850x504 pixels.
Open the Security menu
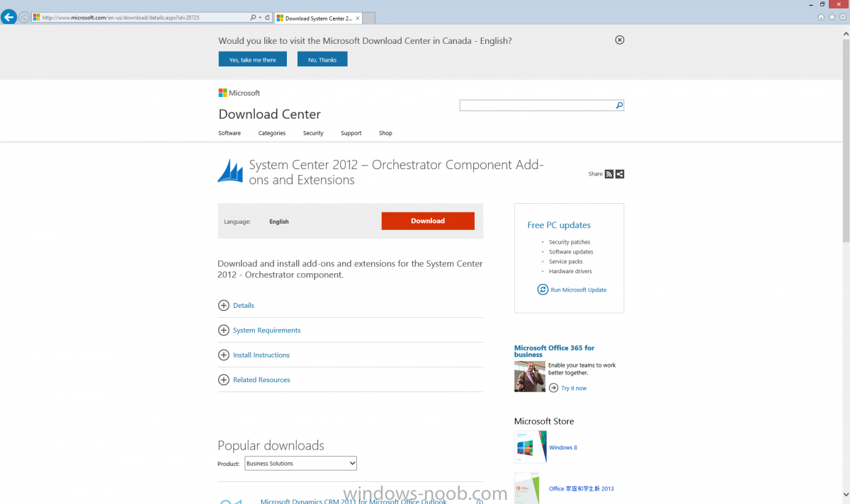pyautogui.click(x=313, y=133)
